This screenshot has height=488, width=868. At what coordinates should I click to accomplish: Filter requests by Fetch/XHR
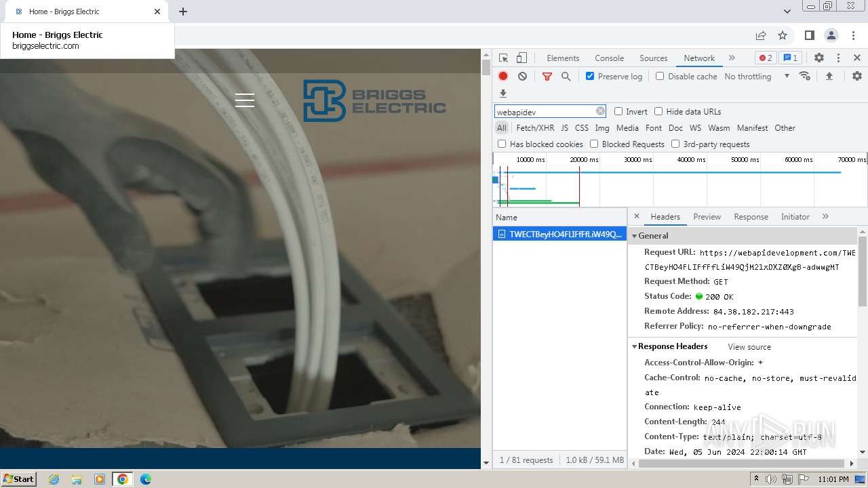coord(535,128)
